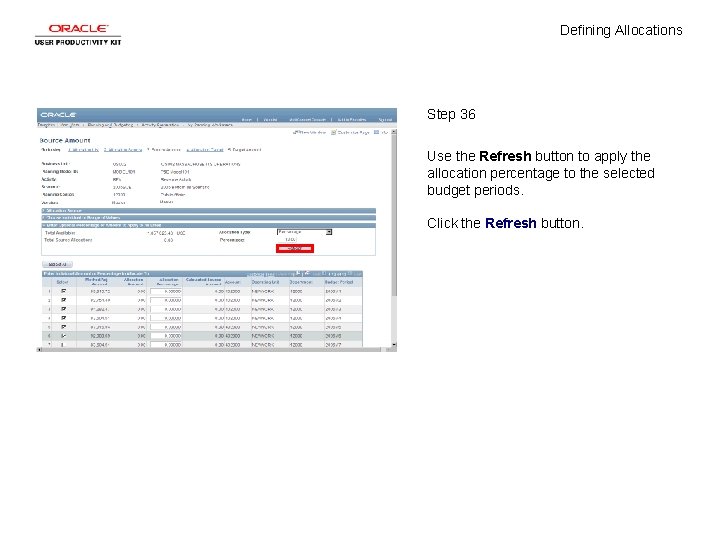Open step 1 link in Activities row
720x540 pixels.
pyautogui.click(x=83, y=150)
